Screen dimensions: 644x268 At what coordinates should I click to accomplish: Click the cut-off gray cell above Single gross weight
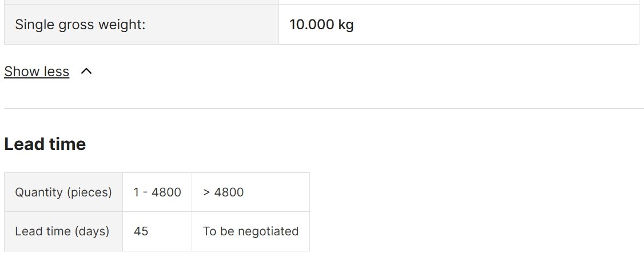[x=141, y=2]
